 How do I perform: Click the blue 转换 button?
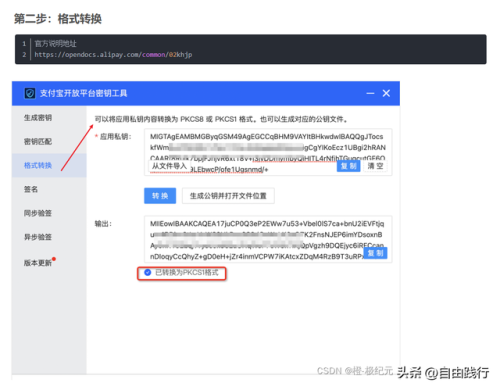160,196
